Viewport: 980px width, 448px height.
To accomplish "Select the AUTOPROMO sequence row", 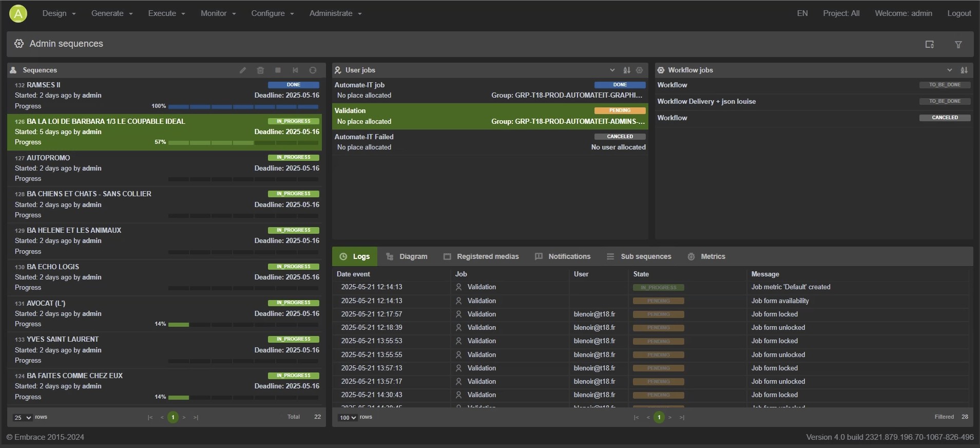I will 164,169.
